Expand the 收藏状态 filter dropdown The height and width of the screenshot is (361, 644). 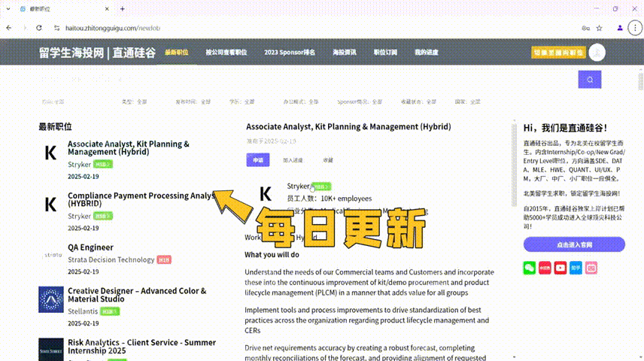[418, 102]
